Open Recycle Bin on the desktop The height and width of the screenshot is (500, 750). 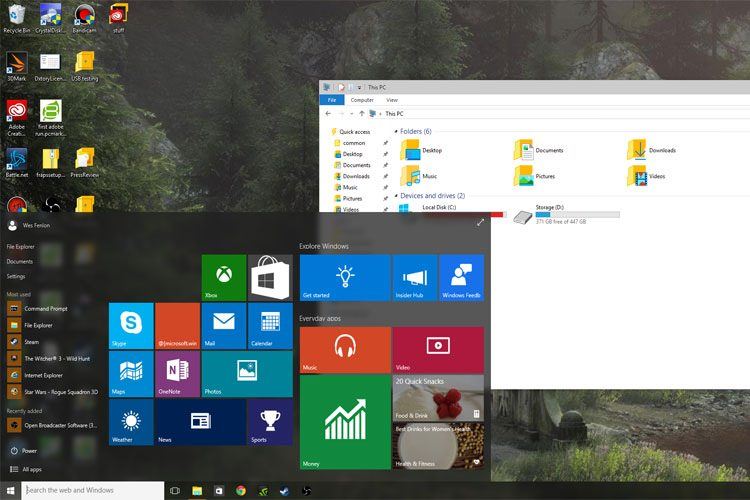coord(16,17)
